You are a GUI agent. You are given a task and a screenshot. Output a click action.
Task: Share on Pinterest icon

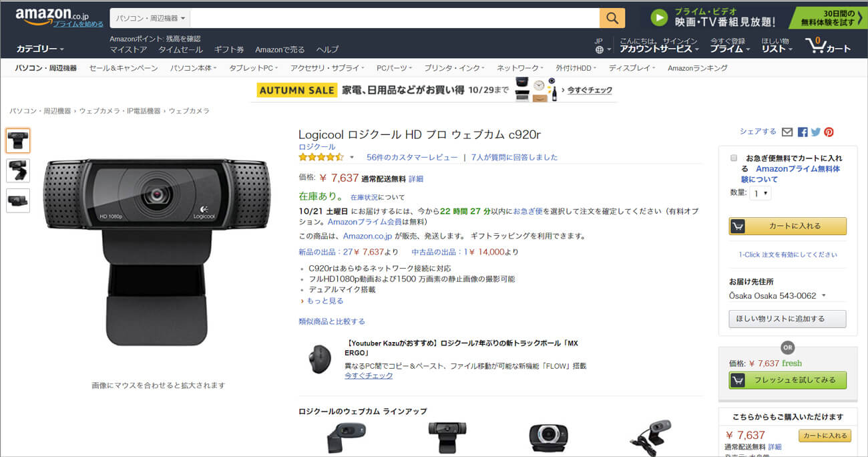point(829,132)
